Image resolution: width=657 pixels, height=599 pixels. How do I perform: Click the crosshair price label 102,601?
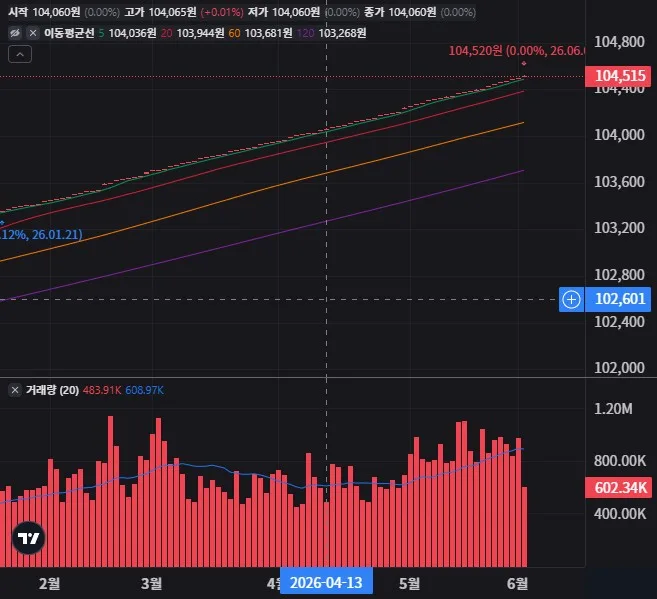pos(618,299)
